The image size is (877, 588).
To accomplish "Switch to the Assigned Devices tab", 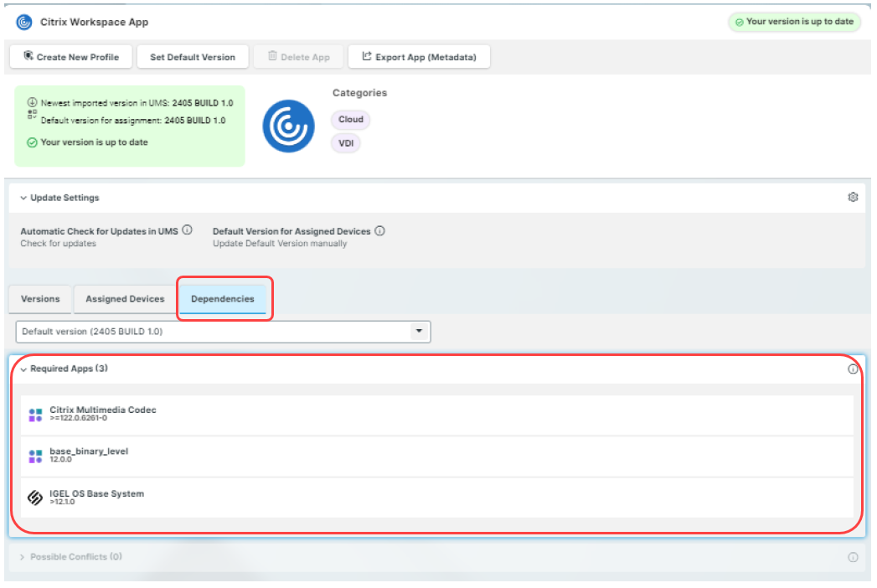I will tap(125, 299).
